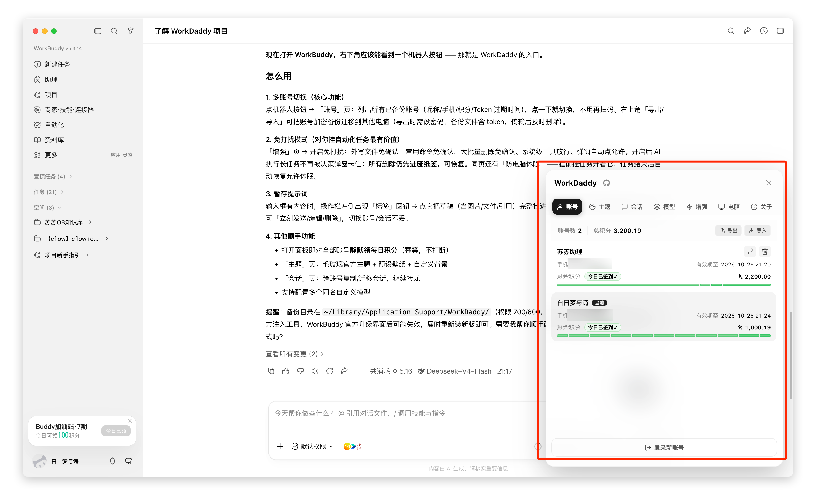
Task: Start a new task via 新建任务
Action: (52, 64)
